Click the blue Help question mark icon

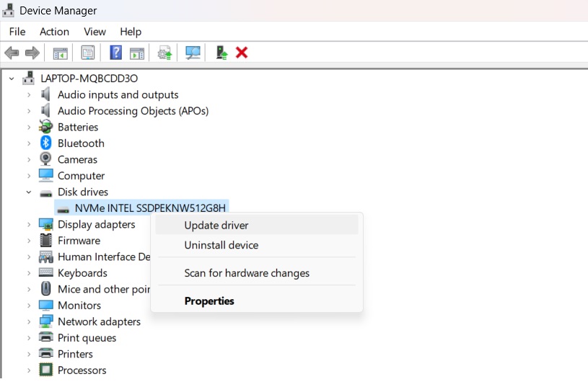116,53
